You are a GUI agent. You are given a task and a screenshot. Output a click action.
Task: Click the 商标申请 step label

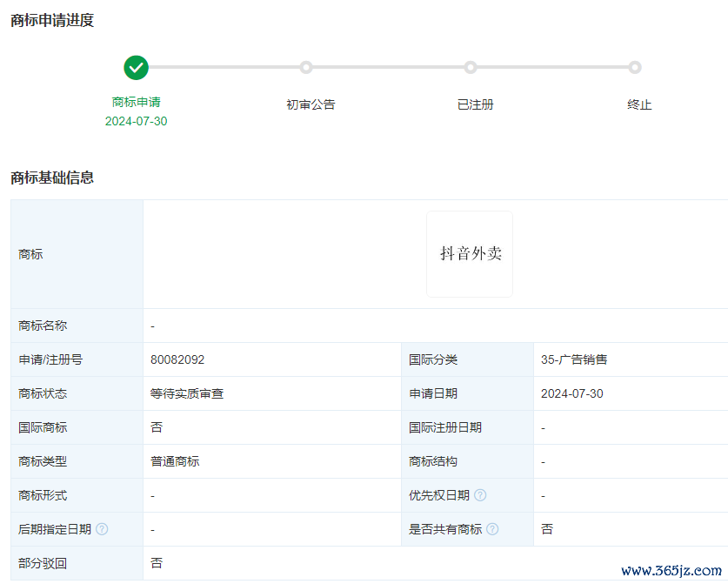pos(136,102)
